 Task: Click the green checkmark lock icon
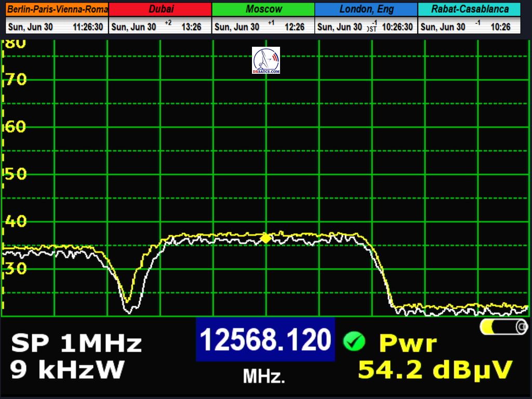354,341
